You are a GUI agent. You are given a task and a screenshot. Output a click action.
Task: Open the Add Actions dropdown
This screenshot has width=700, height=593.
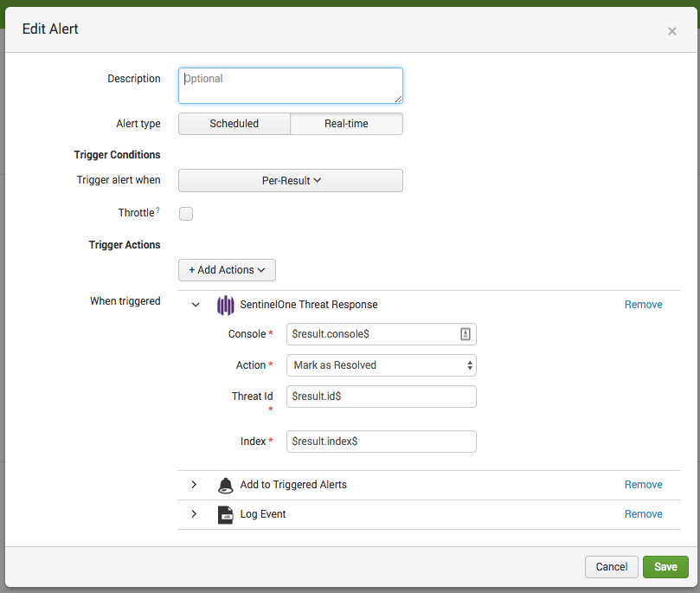point(227,270)
